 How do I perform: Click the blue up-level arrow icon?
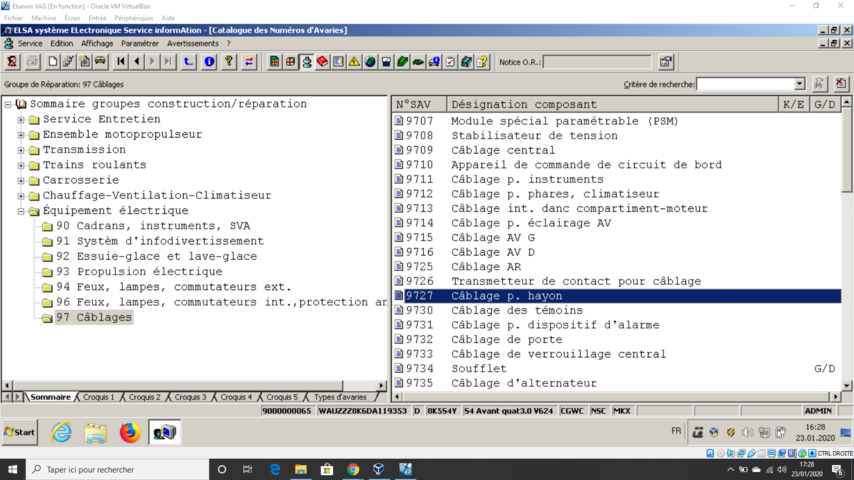tap(188, 62)
